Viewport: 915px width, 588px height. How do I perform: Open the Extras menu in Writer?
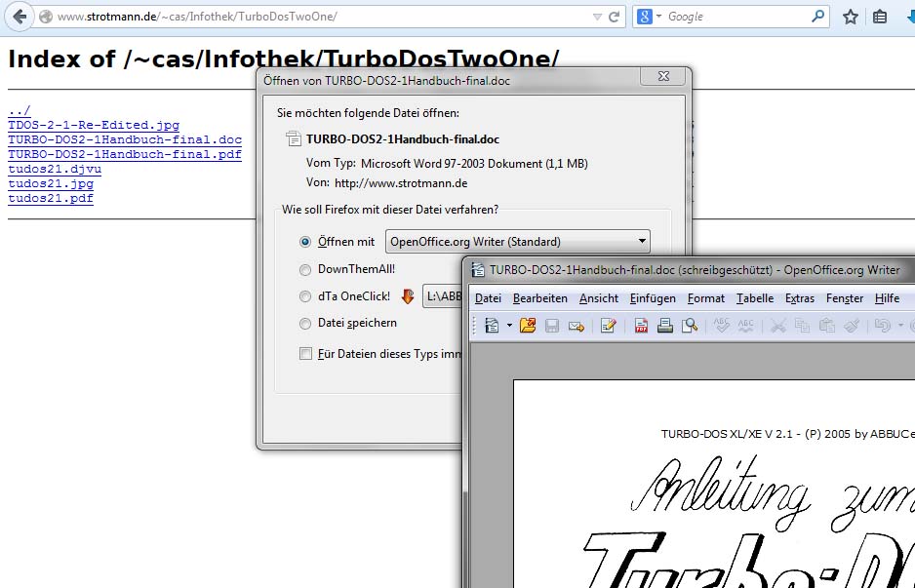tap(800, 298)
